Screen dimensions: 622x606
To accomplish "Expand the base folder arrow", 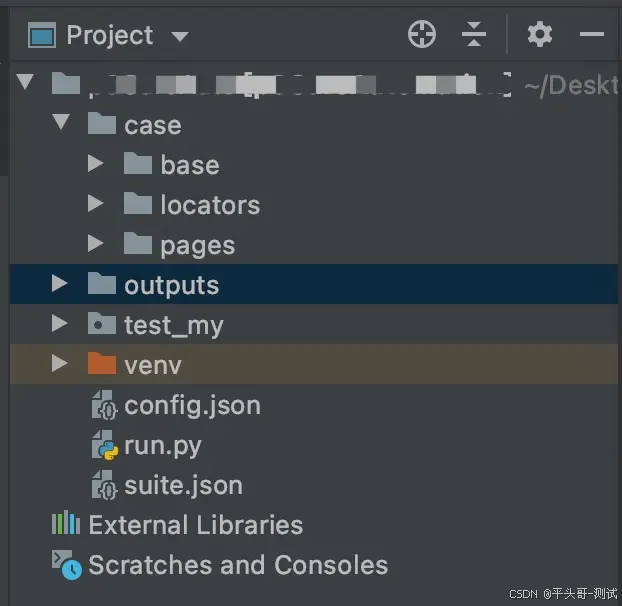I will click(x=96, y=163).
